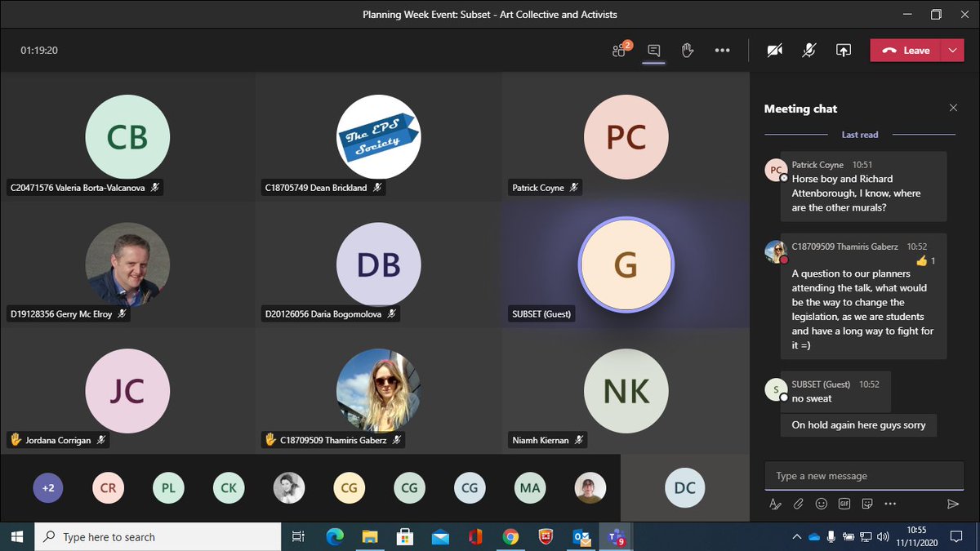Open the text Format options
This screenshot has width=980, height=551.
(x=775, y=504)
